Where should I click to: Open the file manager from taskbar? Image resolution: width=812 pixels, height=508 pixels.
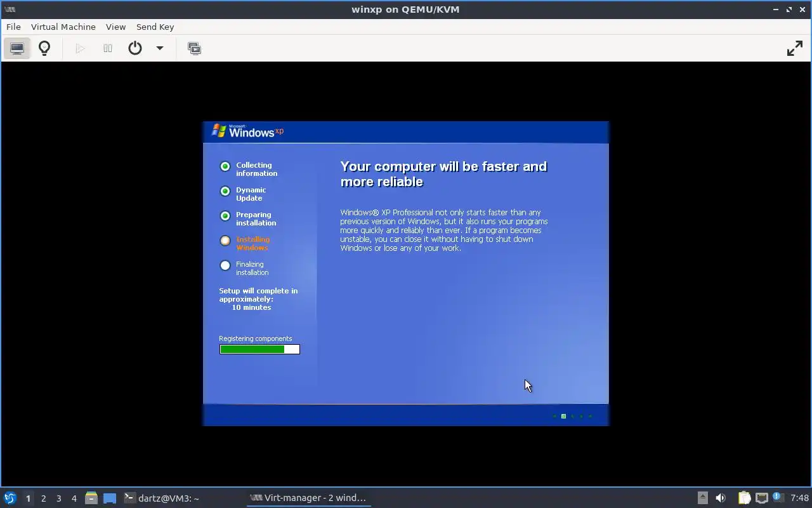[x=91, y=498]
